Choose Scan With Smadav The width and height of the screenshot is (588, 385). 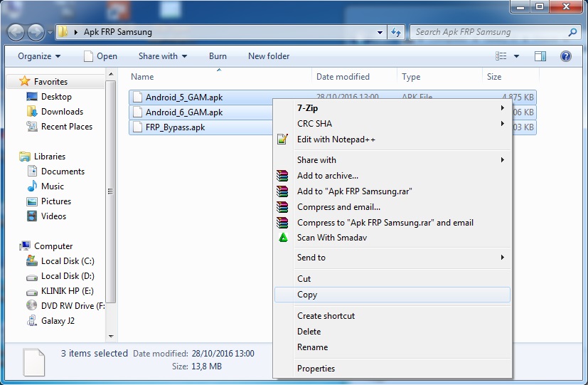click(392, 238)
